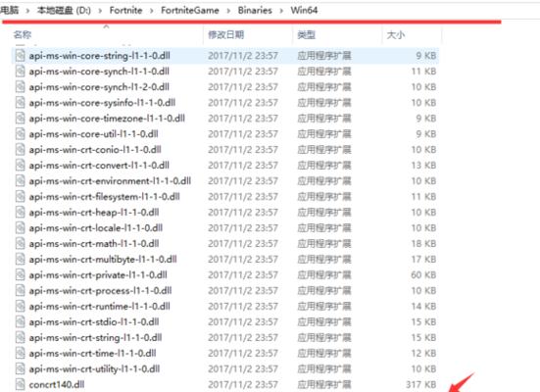540x392 pixels.
Task: Select file api-ms-win-core-synch-l1-1-0.dll
Action: 99,72
